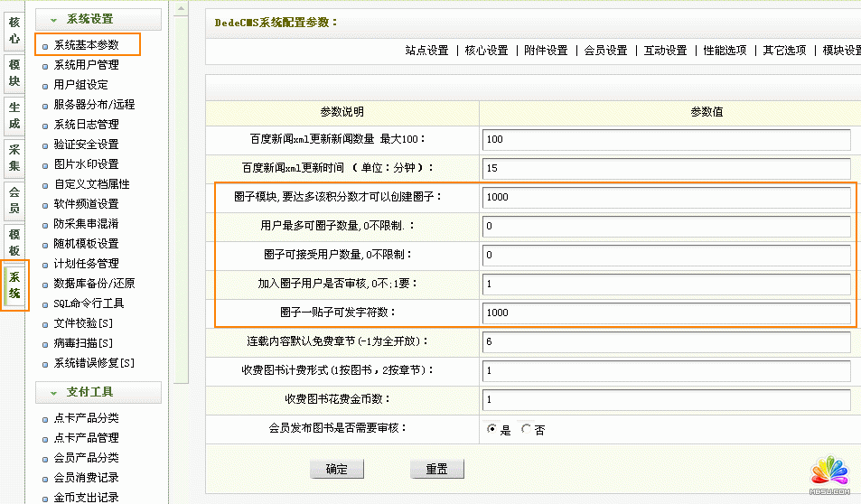This screenshot has width=861, height=504.
Task: Click the 确定 button
Action: 336,470
